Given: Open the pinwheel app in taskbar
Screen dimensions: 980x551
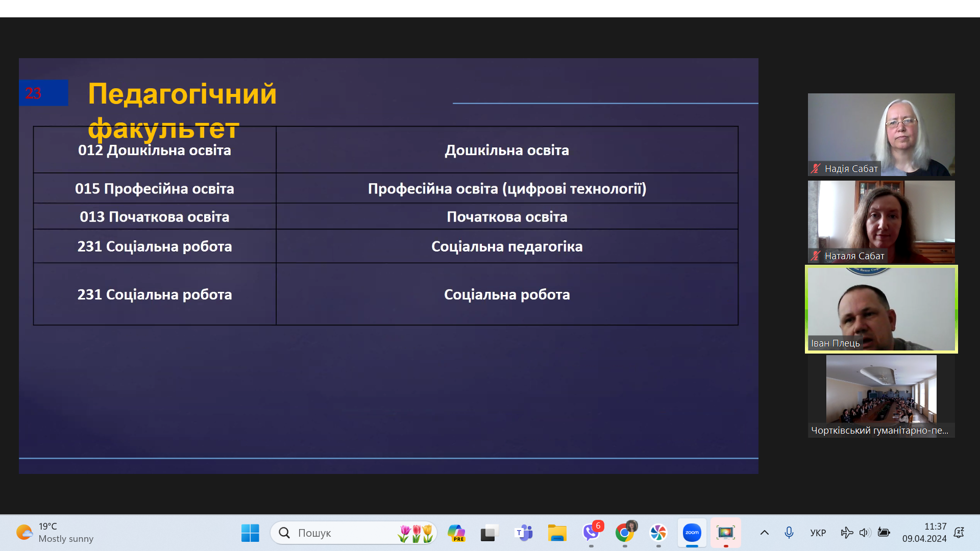Looking at the screenshot, I should pyautogui.click(x=658, y=533).
